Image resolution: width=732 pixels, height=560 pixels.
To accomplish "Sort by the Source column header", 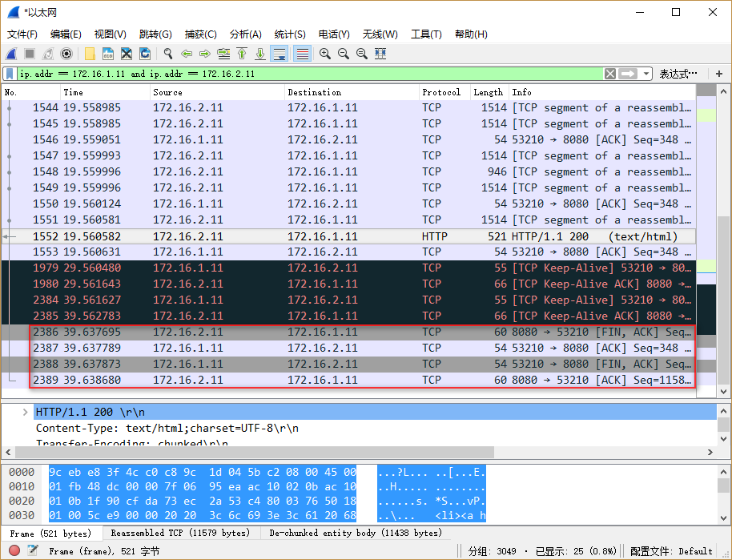I will (x=217, y=92).
